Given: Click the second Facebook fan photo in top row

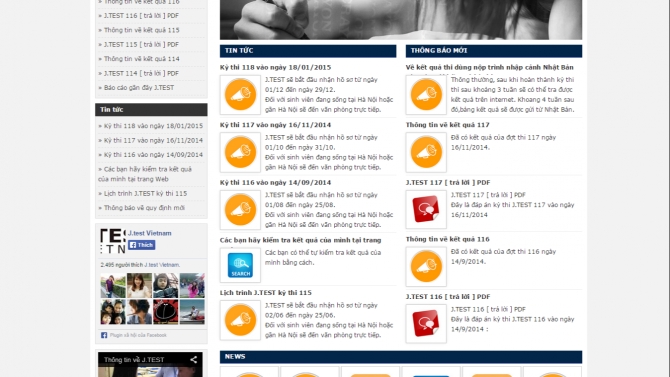Looking at the screenshot, I should (139, 286).
